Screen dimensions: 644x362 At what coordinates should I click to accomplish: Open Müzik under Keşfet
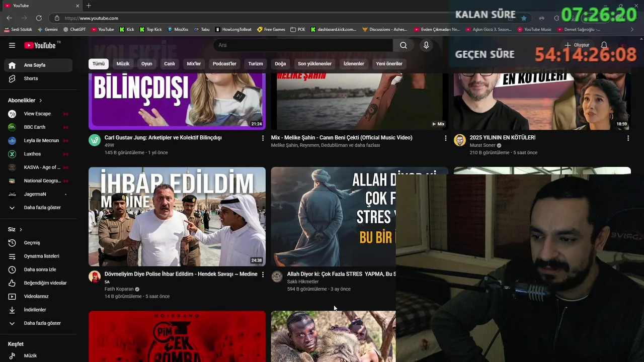(x=38, y=355)
